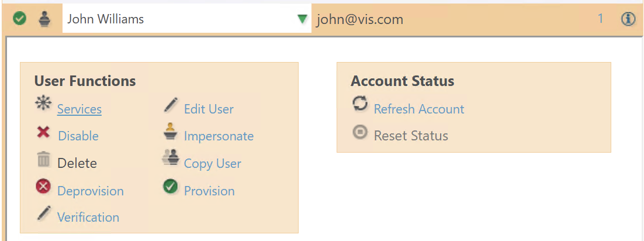This screenshot has width=644, height=241.
Task: Click the red Deprovision circle icon
Action: coord(43,187)
